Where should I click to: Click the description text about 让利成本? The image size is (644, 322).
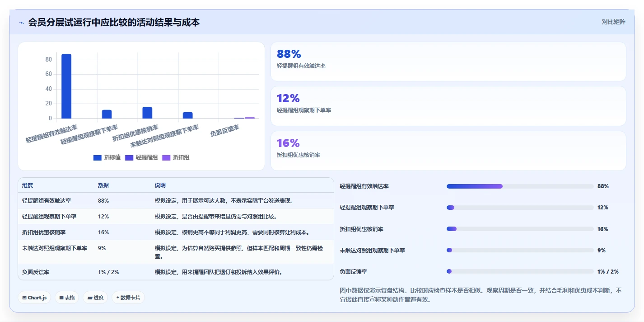[x=232, y=232]
